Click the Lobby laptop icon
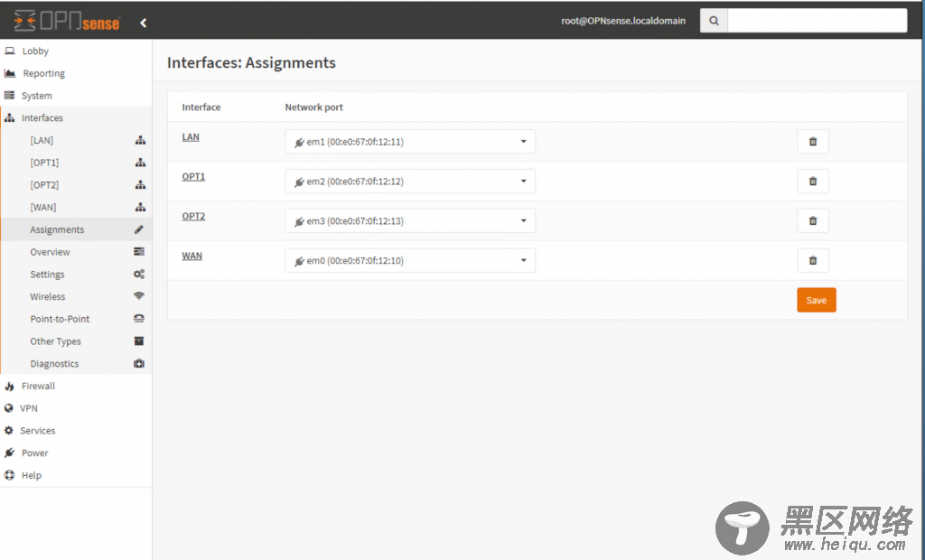This screenshot has width=925, height=560. (x=9, y=51)
